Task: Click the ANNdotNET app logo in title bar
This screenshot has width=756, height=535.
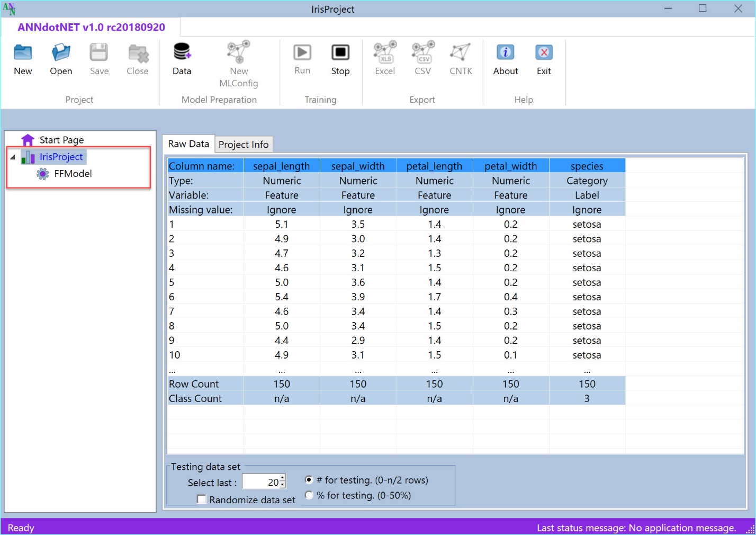Action: pyautogui.click(x=9, y=8)
